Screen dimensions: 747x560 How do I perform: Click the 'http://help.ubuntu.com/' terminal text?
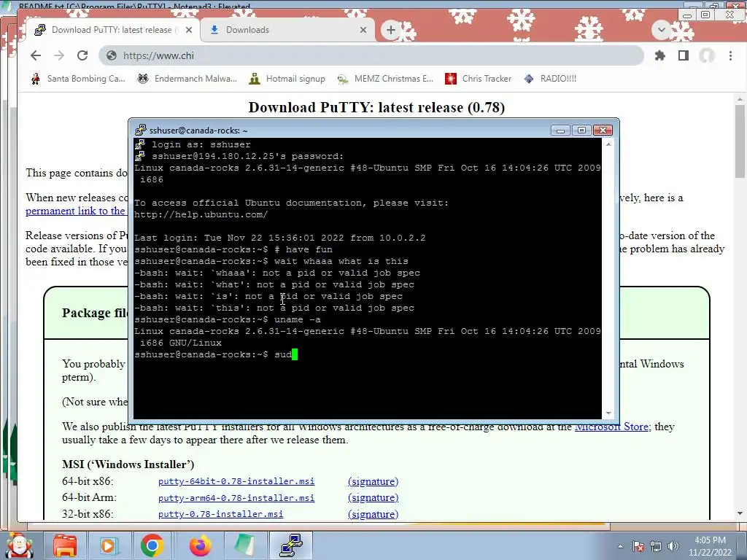click(201, 215)
